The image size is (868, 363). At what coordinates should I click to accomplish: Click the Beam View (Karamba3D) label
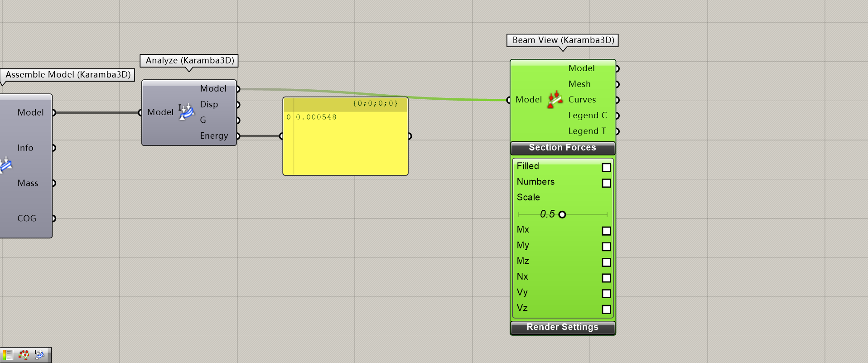click(563, 40)
